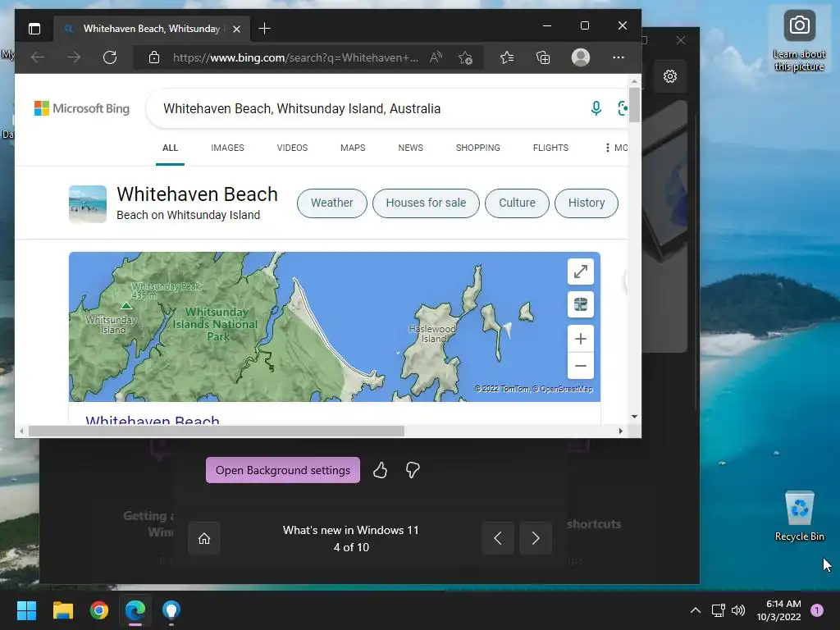Screen dimensions: 840x630
Task: Switch to the SHOPPING tab
Action: [x=478, y=148]
